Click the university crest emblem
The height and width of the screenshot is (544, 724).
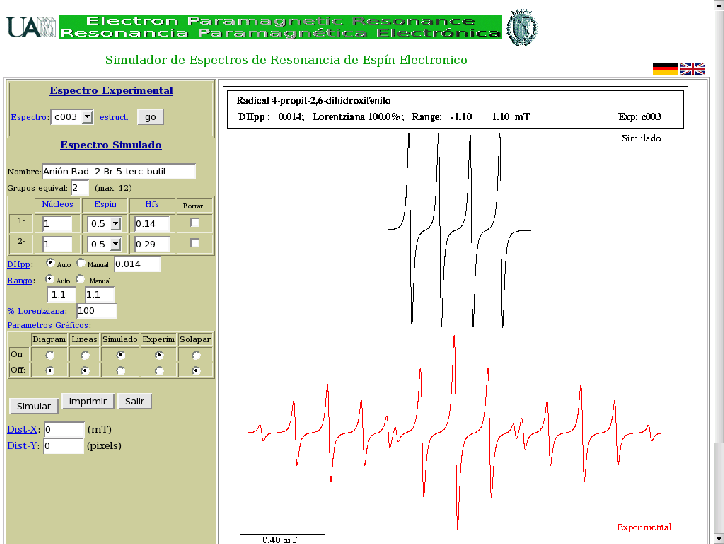pyautogui.click(x=522, y=27)
